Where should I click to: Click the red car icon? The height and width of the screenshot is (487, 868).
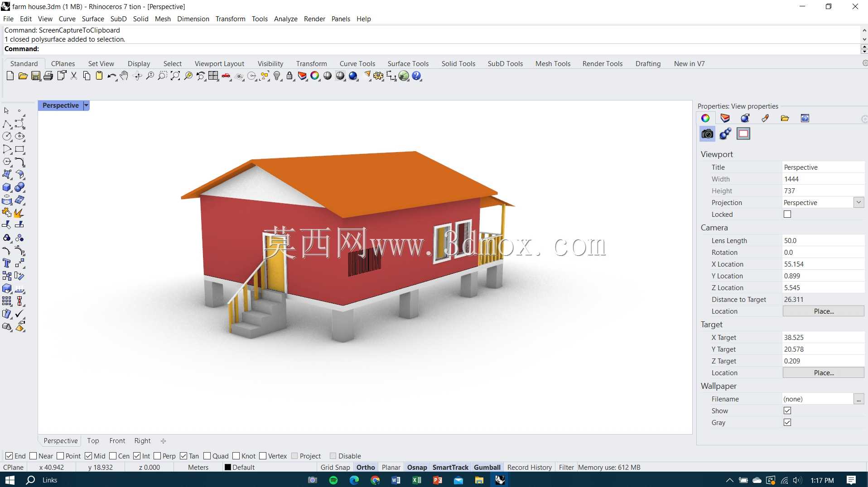[x=226, y=76]
